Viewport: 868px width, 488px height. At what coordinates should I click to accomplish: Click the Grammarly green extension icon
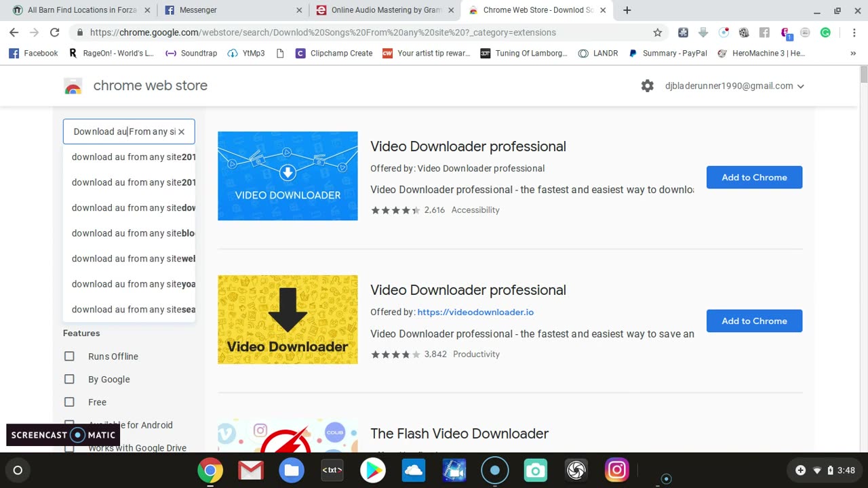pos(825,33)
